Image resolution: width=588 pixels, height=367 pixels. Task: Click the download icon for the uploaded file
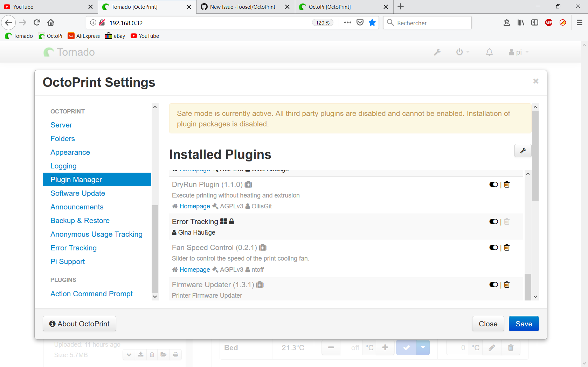[140, 354]
